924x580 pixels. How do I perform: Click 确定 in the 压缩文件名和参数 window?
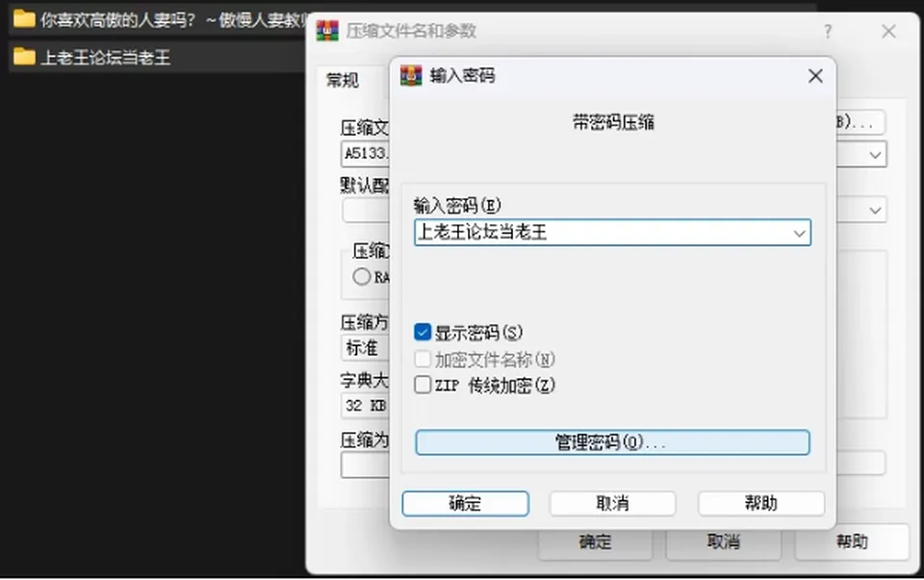[595, 542]
